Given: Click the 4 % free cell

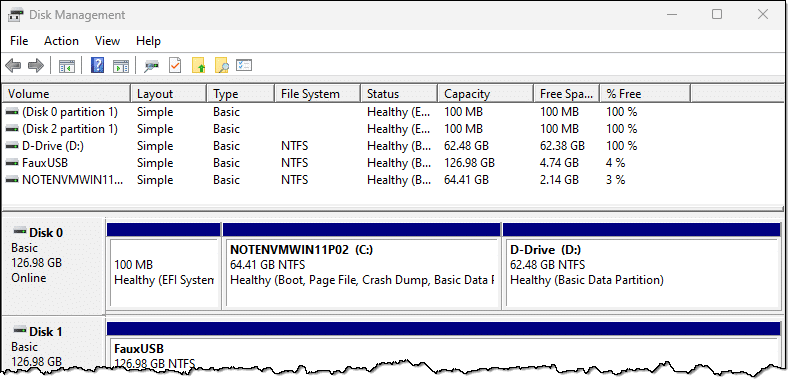Looking at the screenshot, I should [615, 163].
